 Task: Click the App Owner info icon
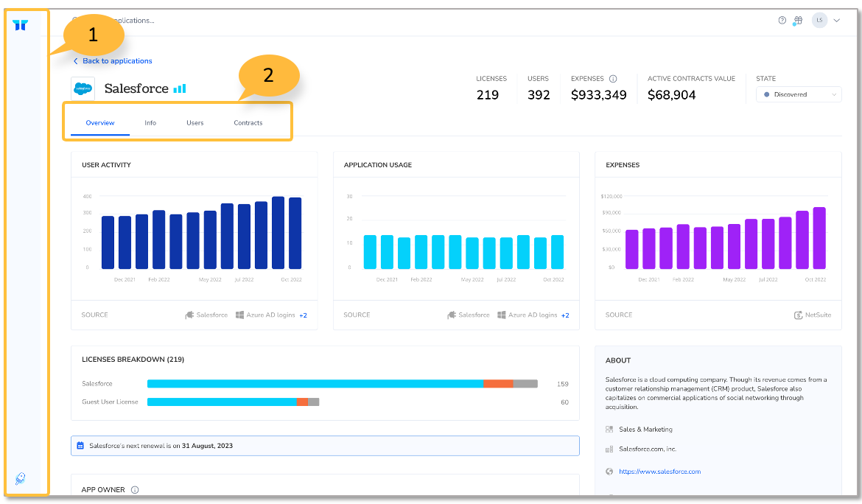(135, 490)
